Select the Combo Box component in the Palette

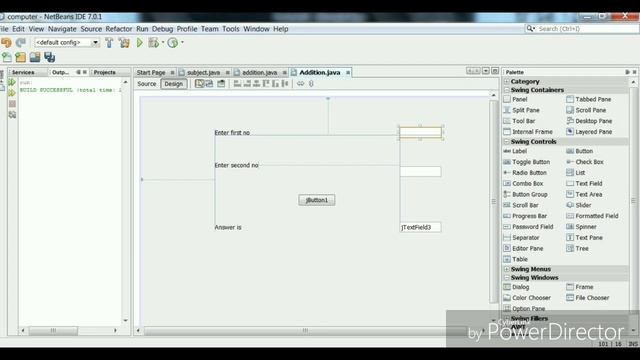[x=523, y=184]
